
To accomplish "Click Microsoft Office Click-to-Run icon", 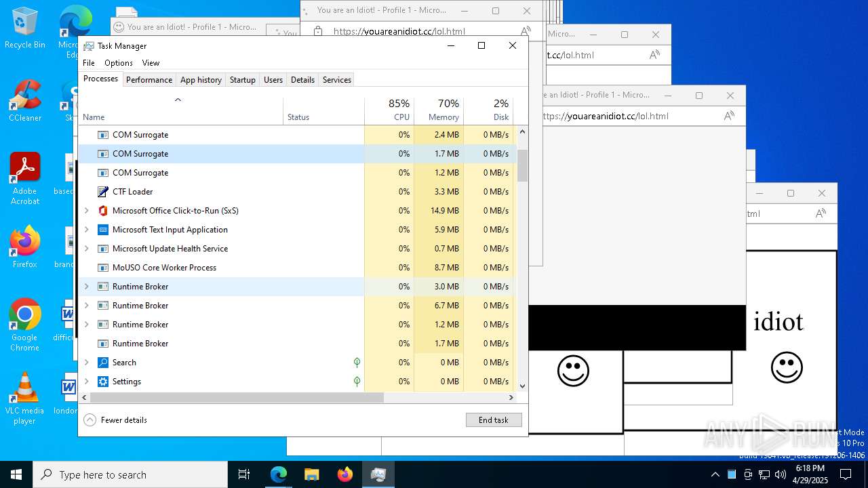I will pos(103,211).
